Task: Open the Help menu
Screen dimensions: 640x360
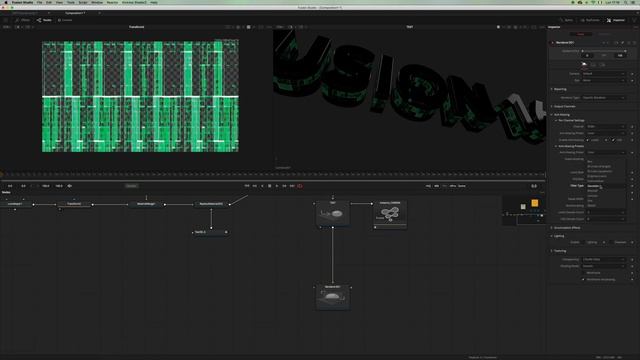Action: pos(154,2)
